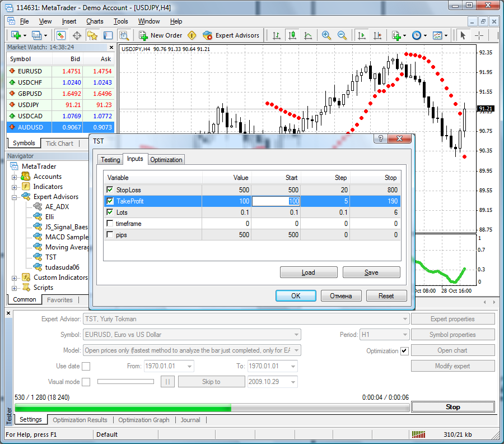Uncheck the StopLoss variable checkbox
The image size is (504, 444).
pos(110,189)
